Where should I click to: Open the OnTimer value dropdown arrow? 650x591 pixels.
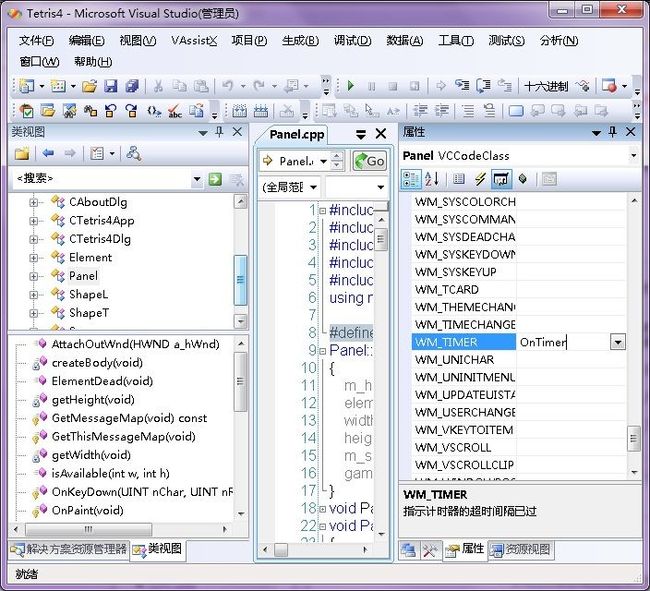(618, 342)
